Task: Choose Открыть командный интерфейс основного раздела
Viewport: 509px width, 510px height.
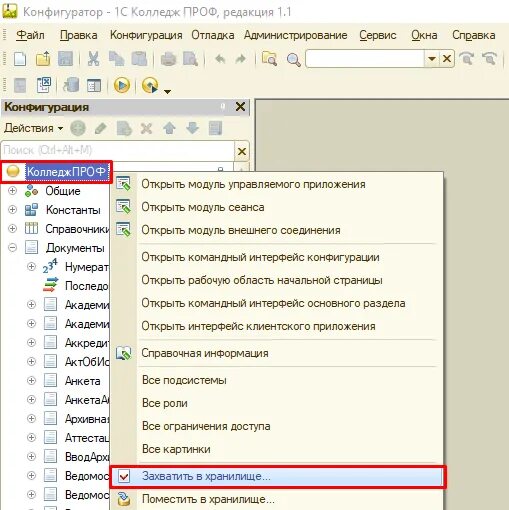Action: pyautogui.click(x=277, y=303)
